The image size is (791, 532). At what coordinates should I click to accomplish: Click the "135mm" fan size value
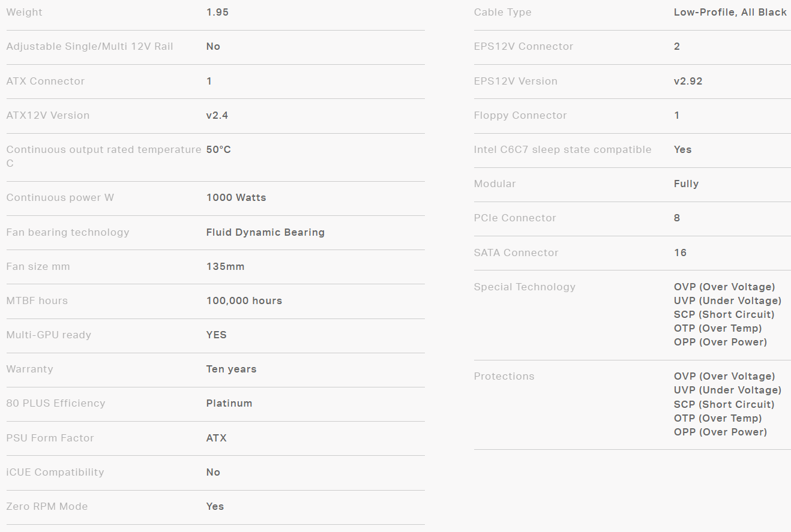225,266
